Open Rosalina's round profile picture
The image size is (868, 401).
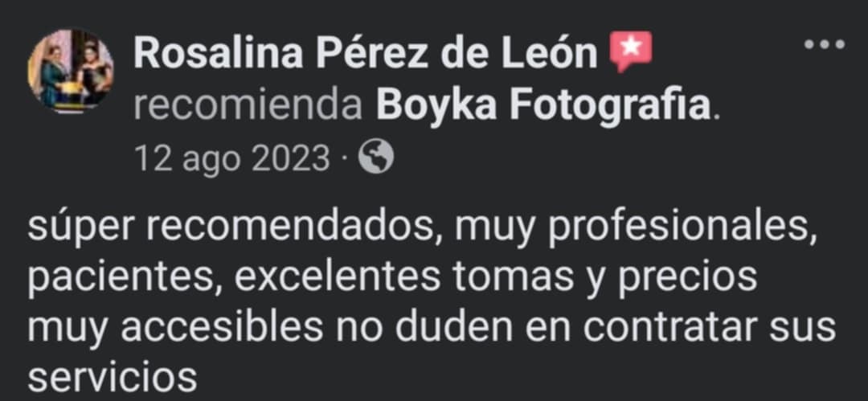(x=71, y=72)
